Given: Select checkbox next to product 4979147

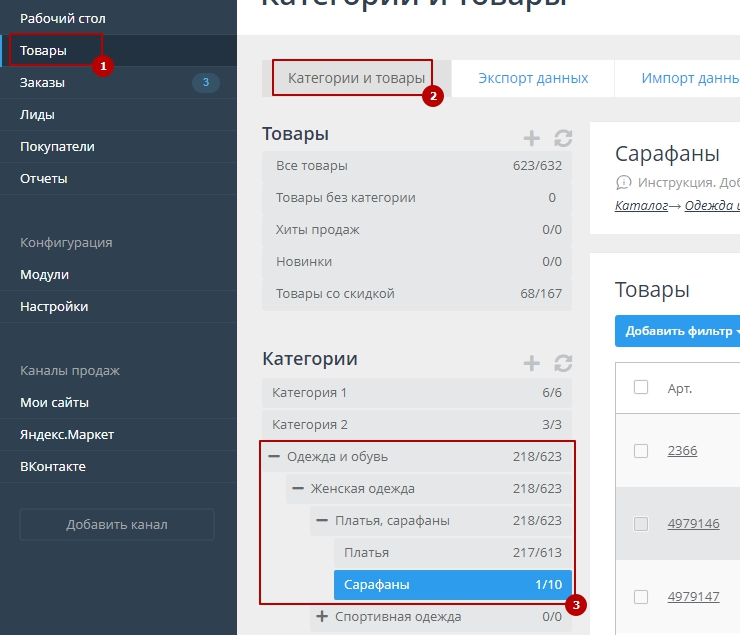Looking at the screenshot, I should pyautogui.click(x=641, y=597).
